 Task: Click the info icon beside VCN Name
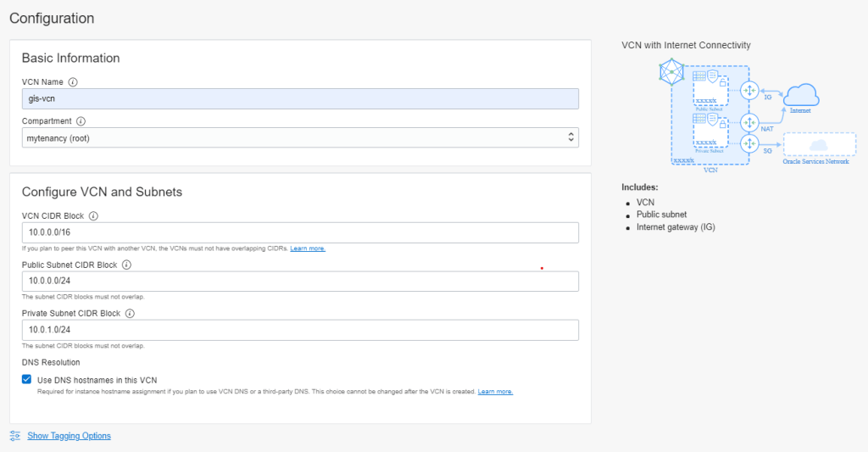coord(73,82)
